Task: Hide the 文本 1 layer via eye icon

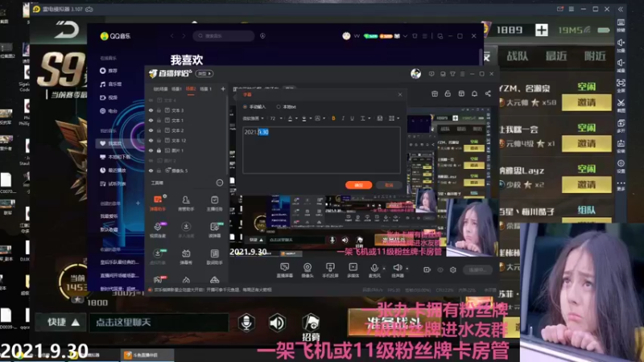Action: tap(151, 120)
